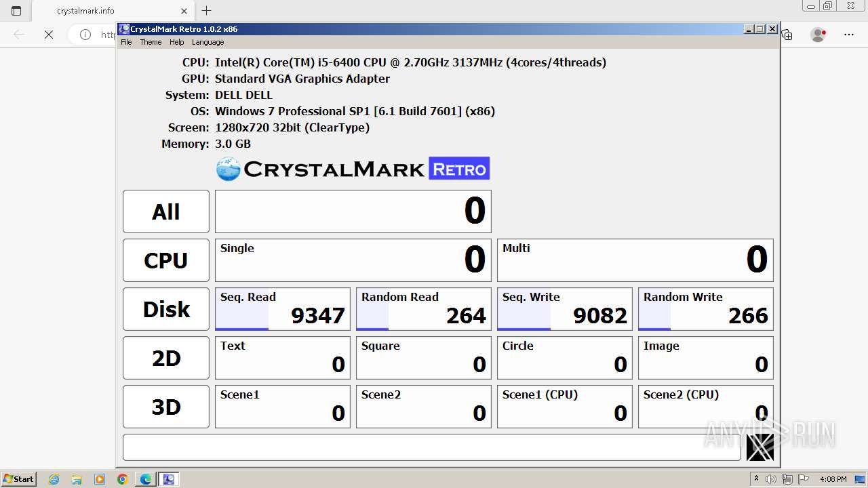Viewport: 868px width, 488px height.
Task: Run the All benchmark
Action: click(166, 211)
